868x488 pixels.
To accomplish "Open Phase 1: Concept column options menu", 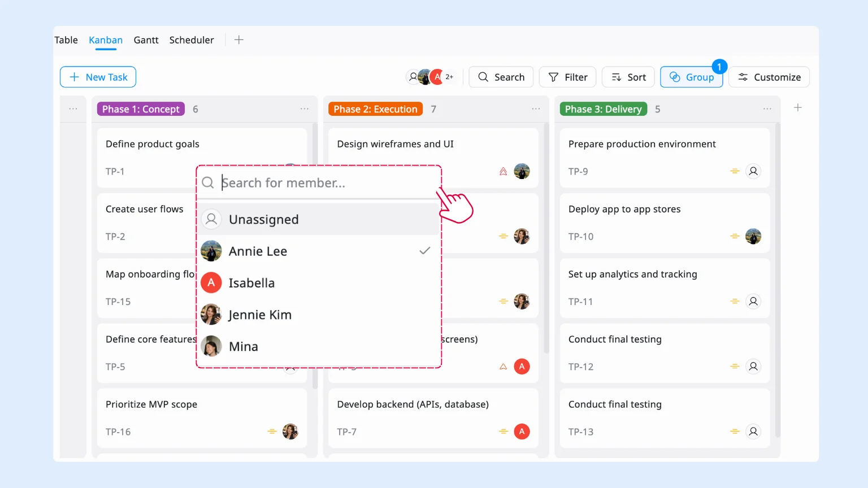I will pos(305,109).
